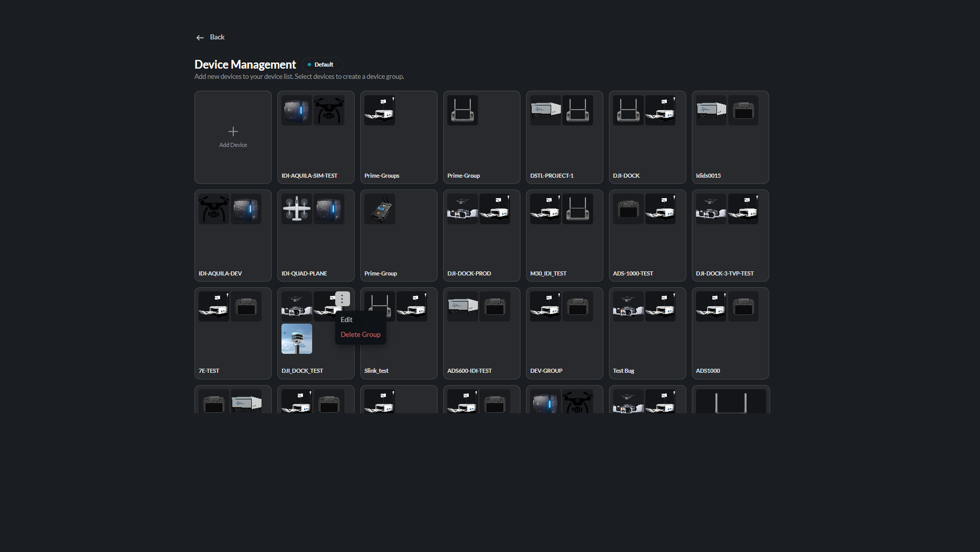Select the DEV-GROUP group label

tap(546, 371)
